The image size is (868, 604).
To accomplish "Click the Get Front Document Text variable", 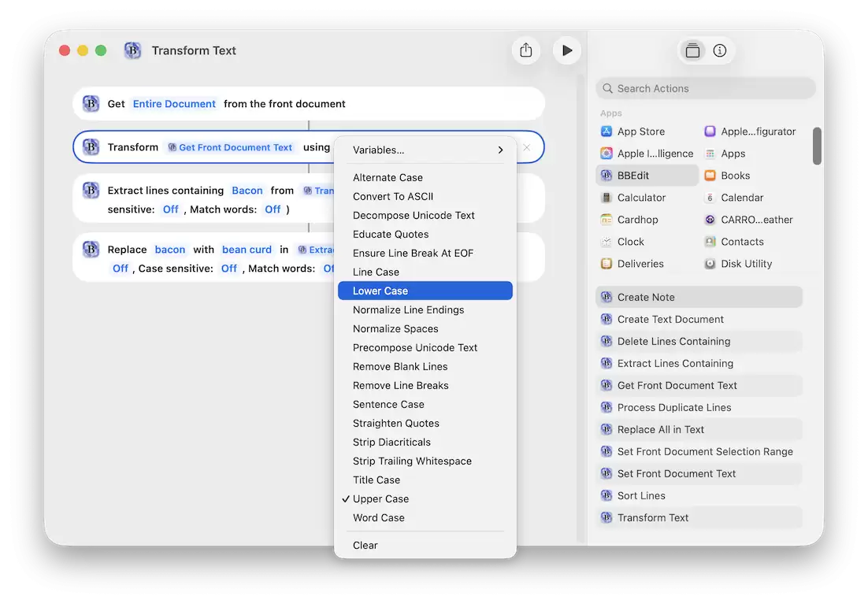I will 230,147.
